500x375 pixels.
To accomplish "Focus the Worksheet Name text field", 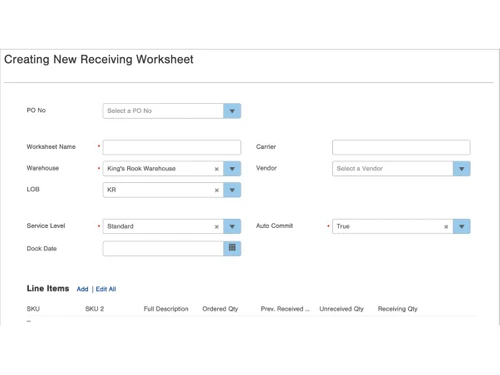I will tap(172, 147).
